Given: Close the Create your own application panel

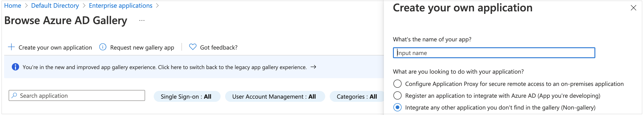Looking at the screenshot, I should [x=633, y=8].
